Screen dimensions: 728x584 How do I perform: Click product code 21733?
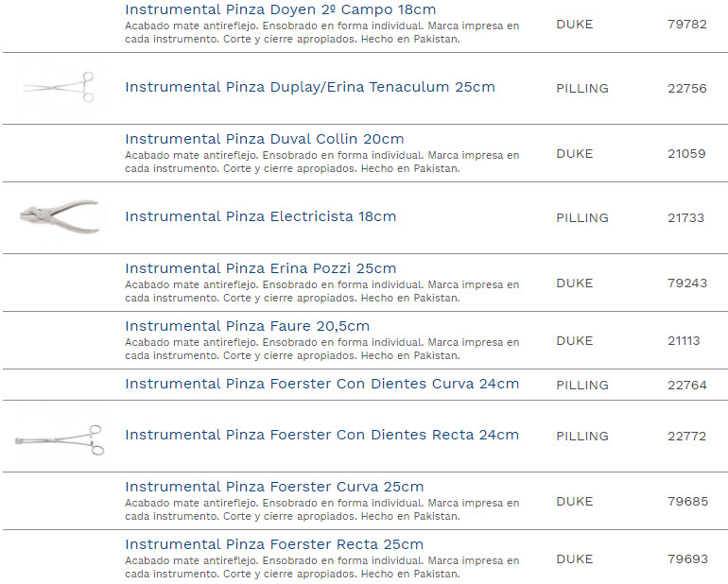pyautogui.click(x=685, y=218)
